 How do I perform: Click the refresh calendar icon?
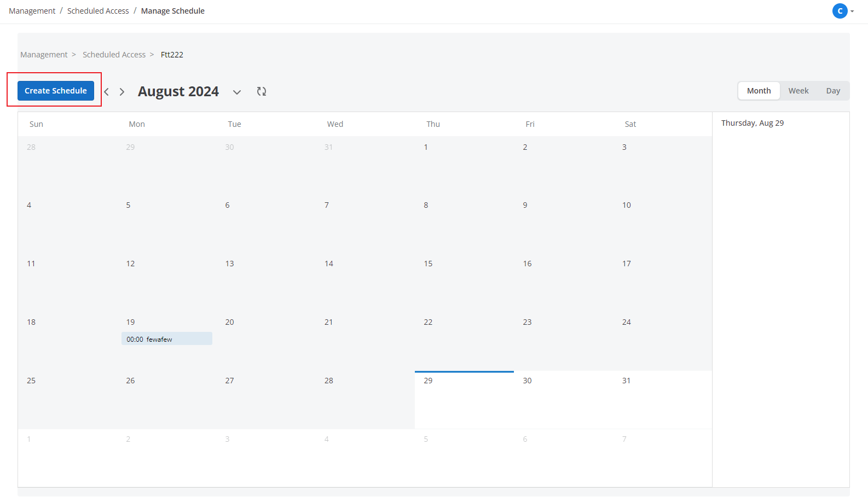click(262, 91)
